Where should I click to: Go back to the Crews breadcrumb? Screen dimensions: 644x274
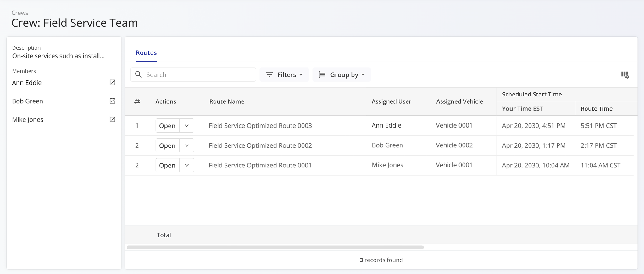(20, 13)
